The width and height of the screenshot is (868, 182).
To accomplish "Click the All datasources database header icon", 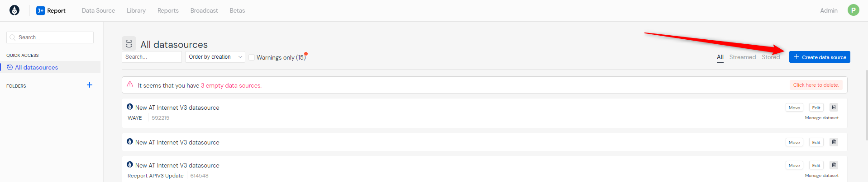I will 129,44.
